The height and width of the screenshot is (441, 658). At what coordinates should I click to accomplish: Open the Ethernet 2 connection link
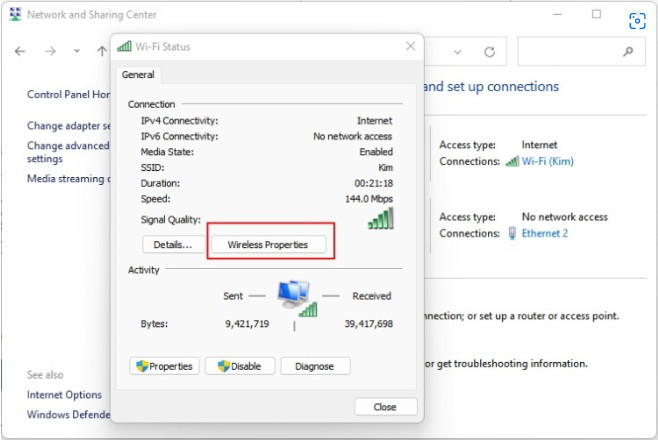point(545,233)
